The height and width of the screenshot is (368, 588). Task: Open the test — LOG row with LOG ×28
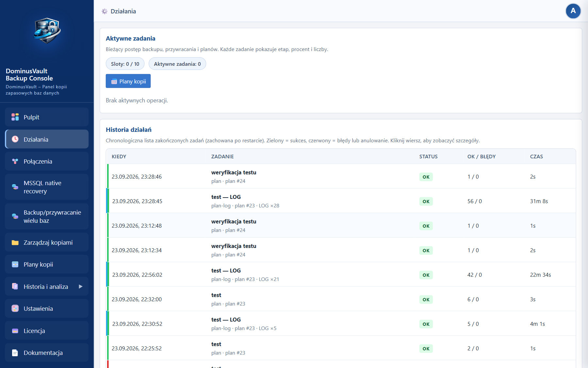tap(341, 201)
